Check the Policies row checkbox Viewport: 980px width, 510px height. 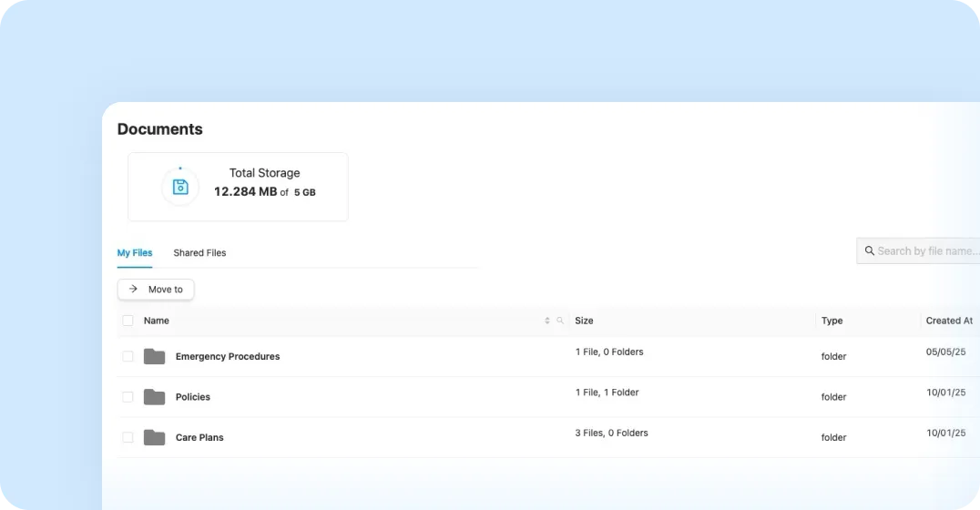(x=128, y=397)
